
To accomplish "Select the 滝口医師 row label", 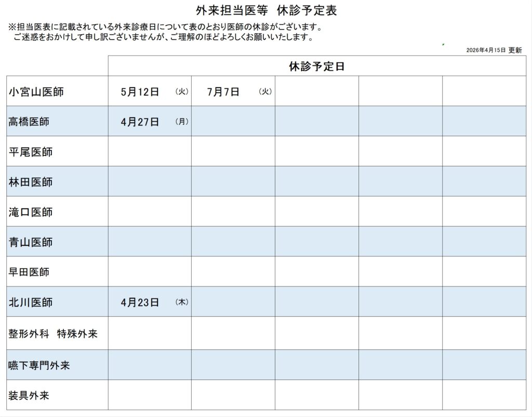I will 31,212.
